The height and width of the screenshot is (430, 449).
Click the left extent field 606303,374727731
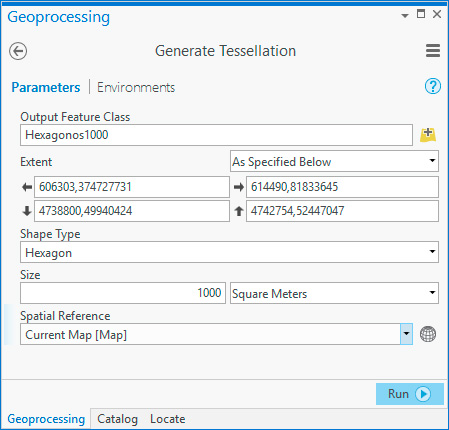tap(132, 187)
